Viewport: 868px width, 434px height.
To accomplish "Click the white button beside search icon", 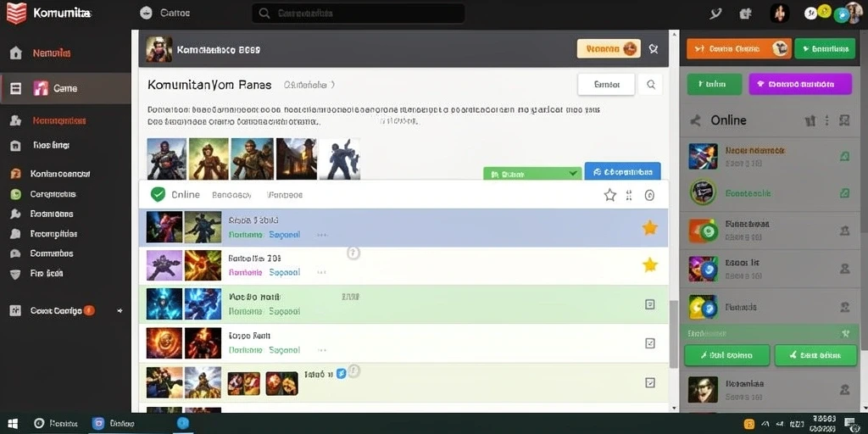I will pyautogui.click(x=606, y=85).
